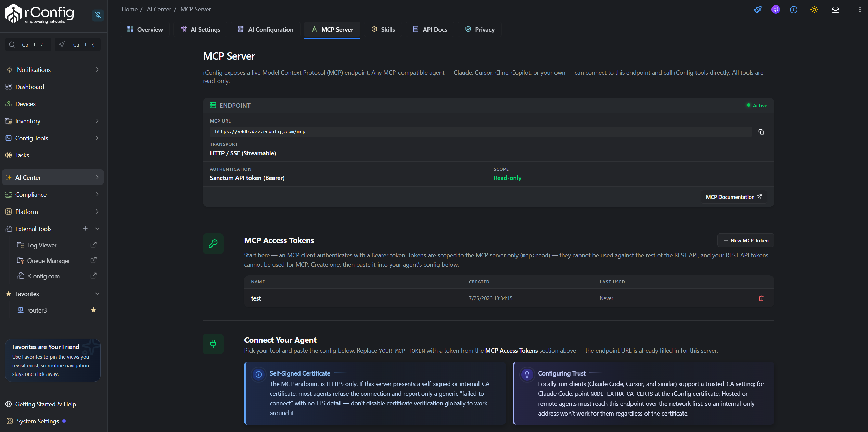Screen dimensions: 868x432
Task: Switch to the Privacy tab
Action: point(480,29)
